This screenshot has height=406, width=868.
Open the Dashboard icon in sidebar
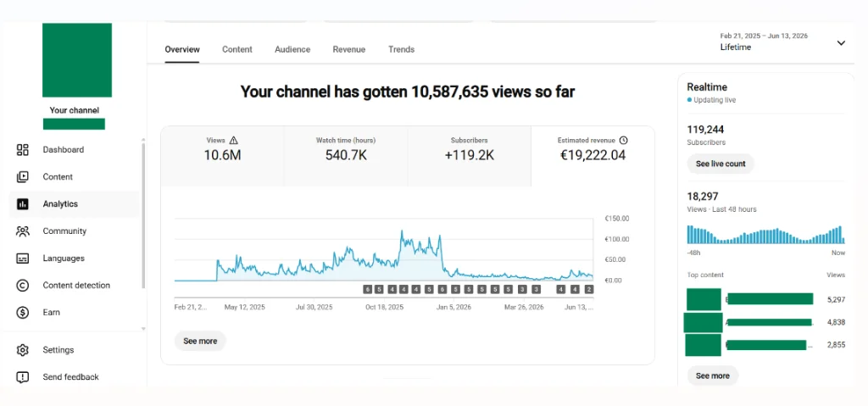coord(22,149)
